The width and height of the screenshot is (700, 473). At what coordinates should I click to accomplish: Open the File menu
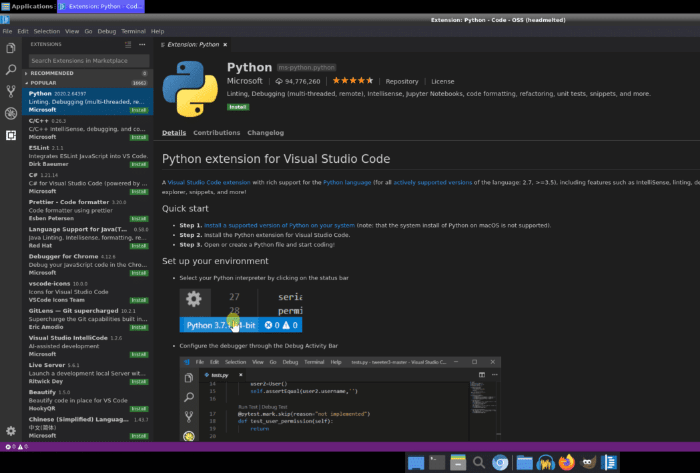click(7, 31)
